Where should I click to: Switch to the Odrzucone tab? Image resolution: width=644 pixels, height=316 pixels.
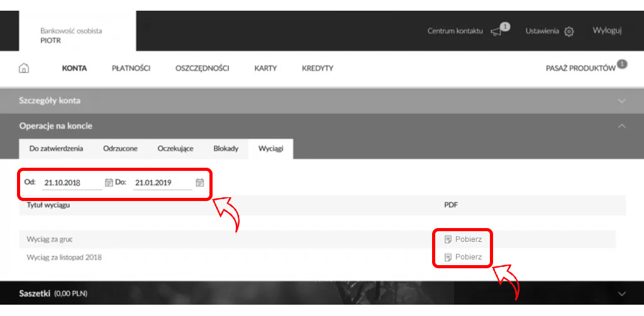121,149
